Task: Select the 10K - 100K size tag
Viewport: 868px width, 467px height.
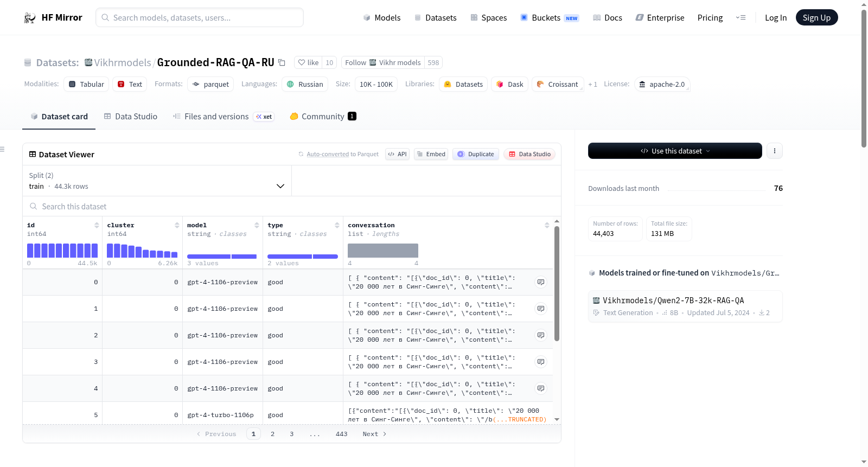Action: click(376, 84)
